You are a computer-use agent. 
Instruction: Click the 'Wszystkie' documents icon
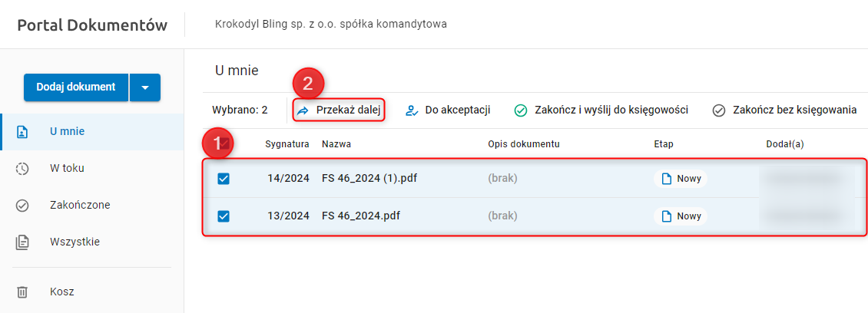pos(22,242)
